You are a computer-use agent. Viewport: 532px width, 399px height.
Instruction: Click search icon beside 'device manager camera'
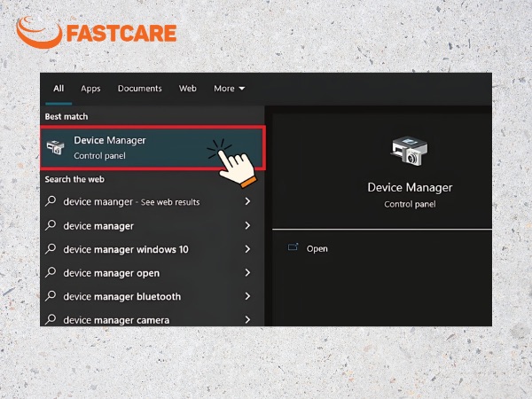pyautogui.click(x=51, y=319)
